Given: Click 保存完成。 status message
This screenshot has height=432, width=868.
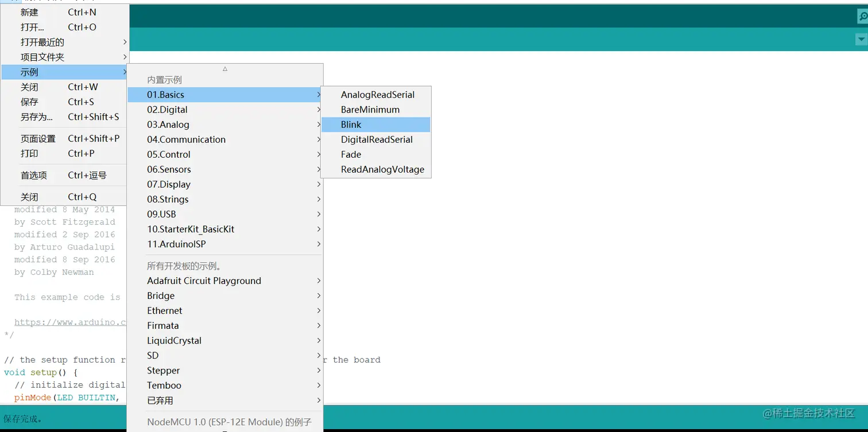Looking at the screenshot, I should click(24, 419).
